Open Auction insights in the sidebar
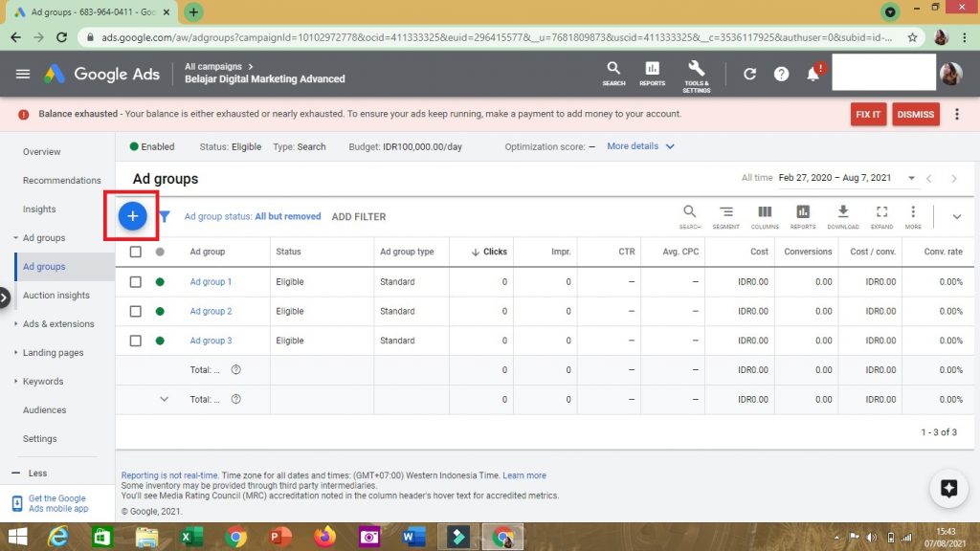980x551 pixels. (56, 296)
